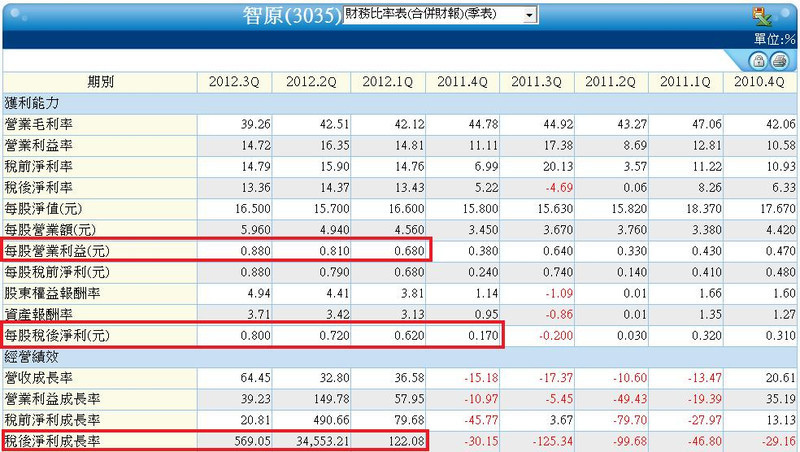Image resolution: width=800 pixels, height=452 pixels.
Task: Click value 0.740 in 每股稅前淨利 row
Action: 558,272
